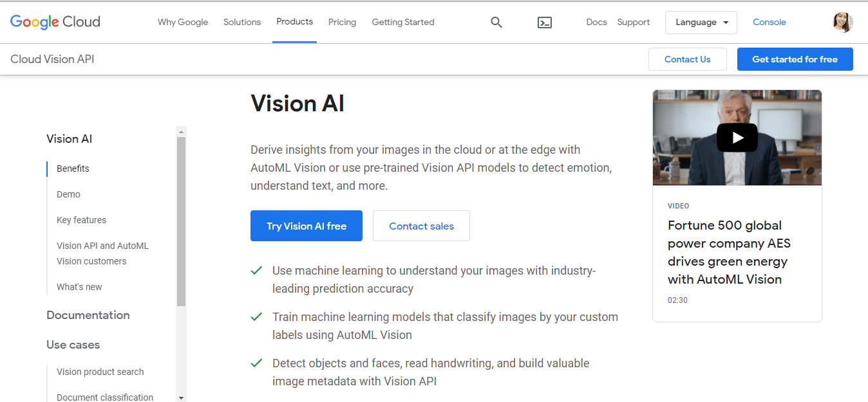The width and height of the screenshot is (868, 402).
Task: Click the Contact sales button
Action: (x=422, y=226)
